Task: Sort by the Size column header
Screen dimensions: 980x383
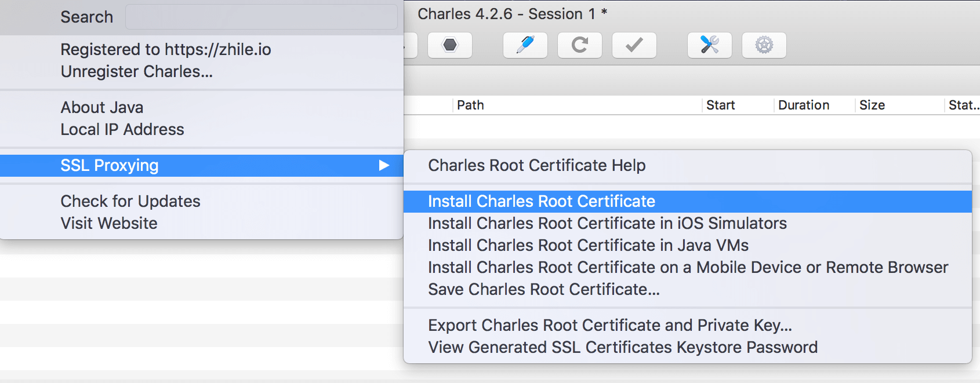Action: point(899,105)
